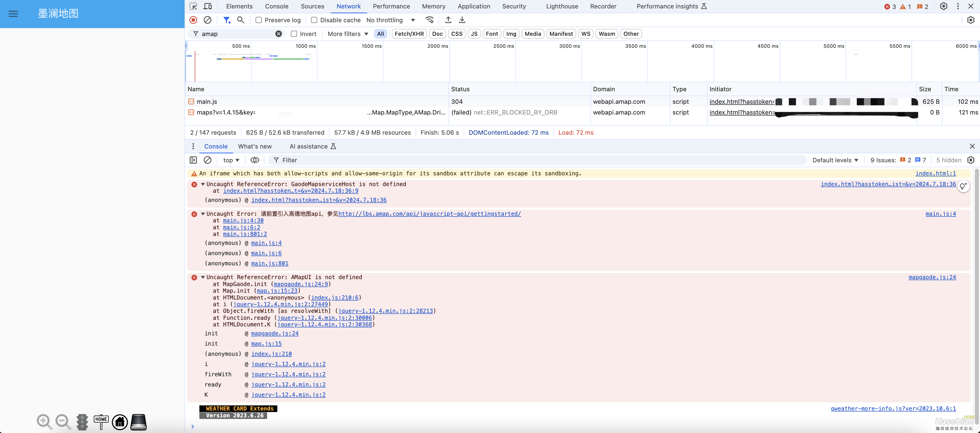Zoom out on the map
Image resolution: width=980 pixels, height=433 pixels.
pos(63,422)
